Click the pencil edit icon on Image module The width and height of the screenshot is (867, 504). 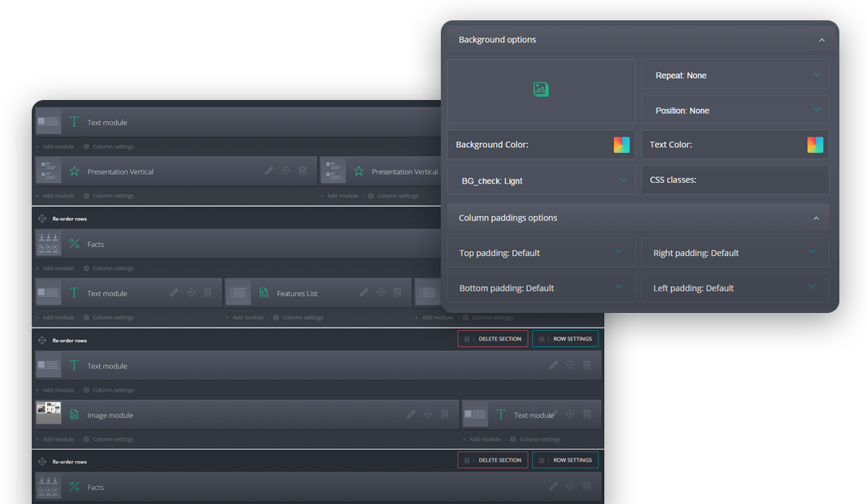tap(412, 415)
